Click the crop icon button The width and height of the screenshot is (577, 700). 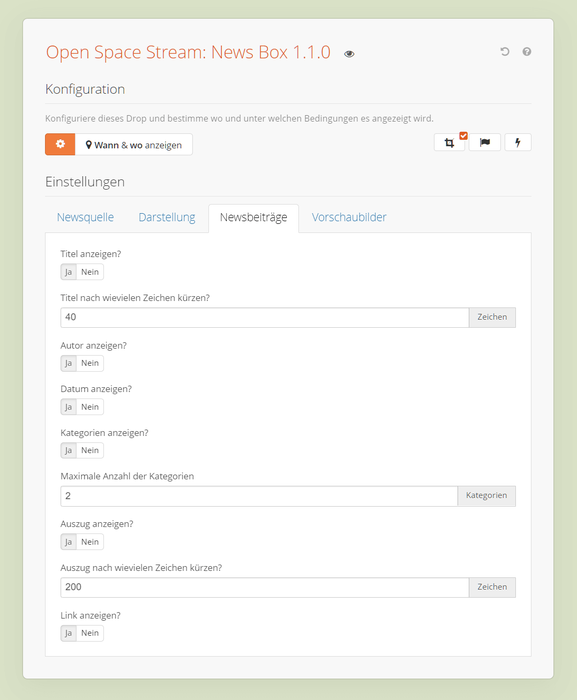click(x=449, y=142)
